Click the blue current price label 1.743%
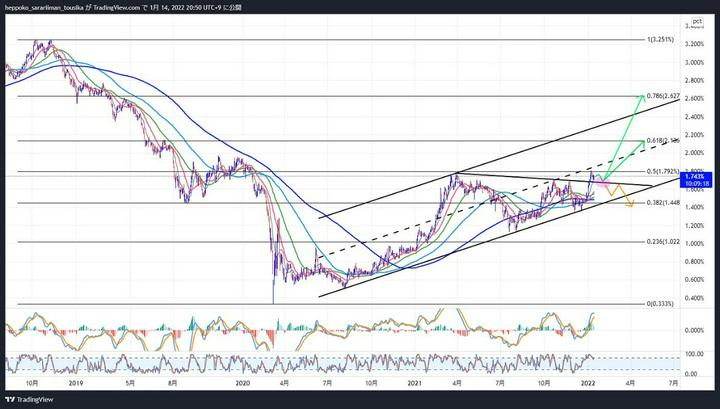The image size is (720, 409). pyautogui.click(x=693, y=176)
